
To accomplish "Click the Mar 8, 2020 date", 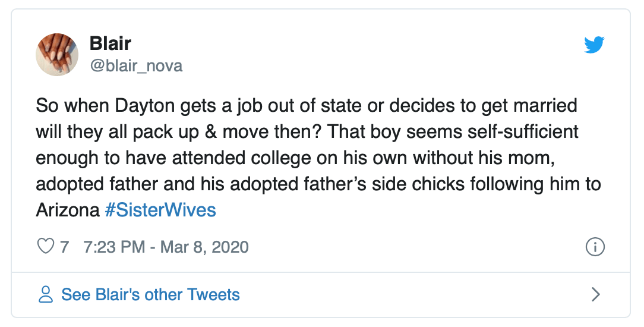I will coord(204,246).
